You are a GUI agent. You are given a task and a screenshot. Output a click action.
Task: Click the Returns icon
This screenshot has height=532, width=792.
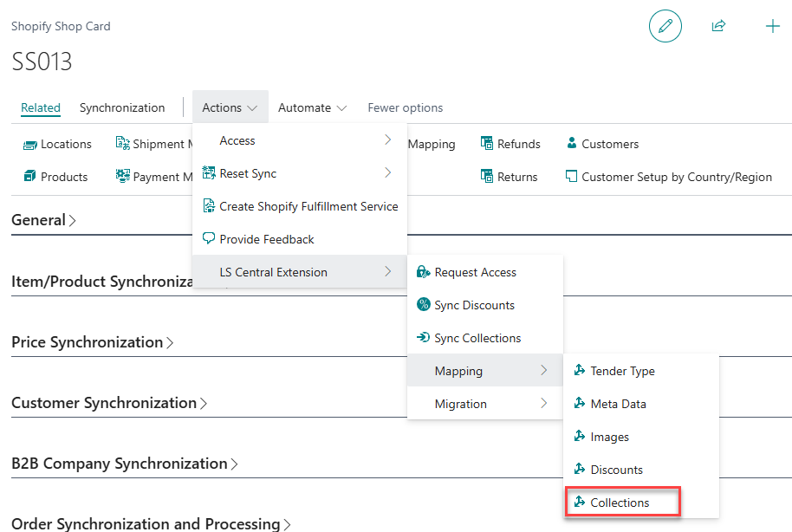(487, 177)
